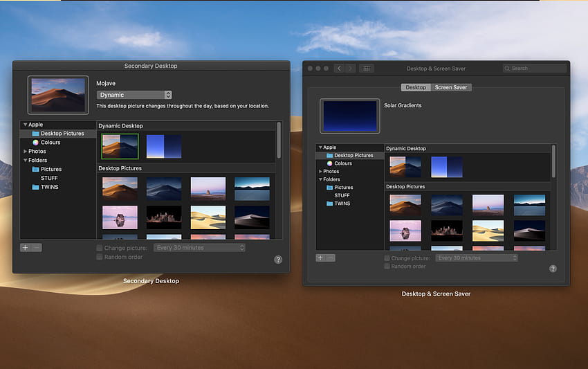588x369 pixels.
Task: Click the Solar Gradients preview image
Action: click(x=350, y=116)
